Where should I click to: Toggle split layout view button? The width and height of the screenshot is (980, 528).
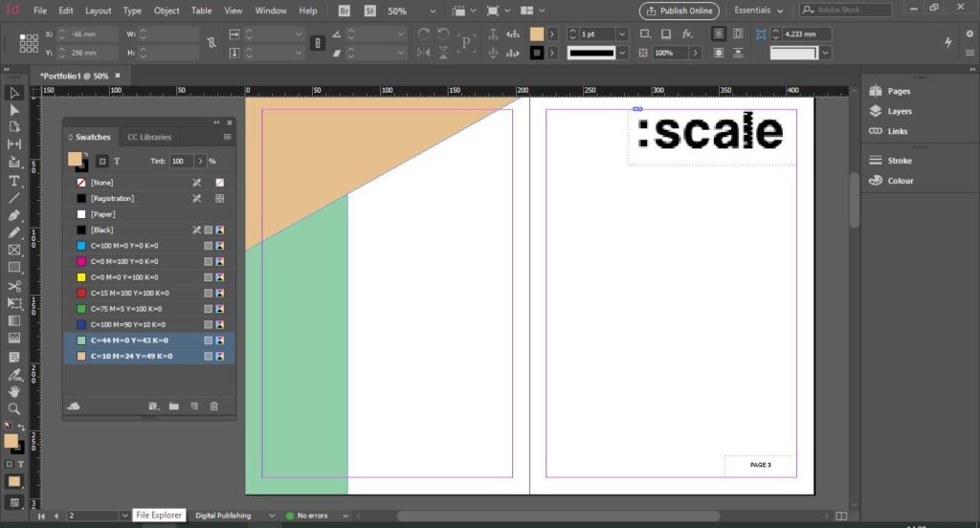click(841, 516)
